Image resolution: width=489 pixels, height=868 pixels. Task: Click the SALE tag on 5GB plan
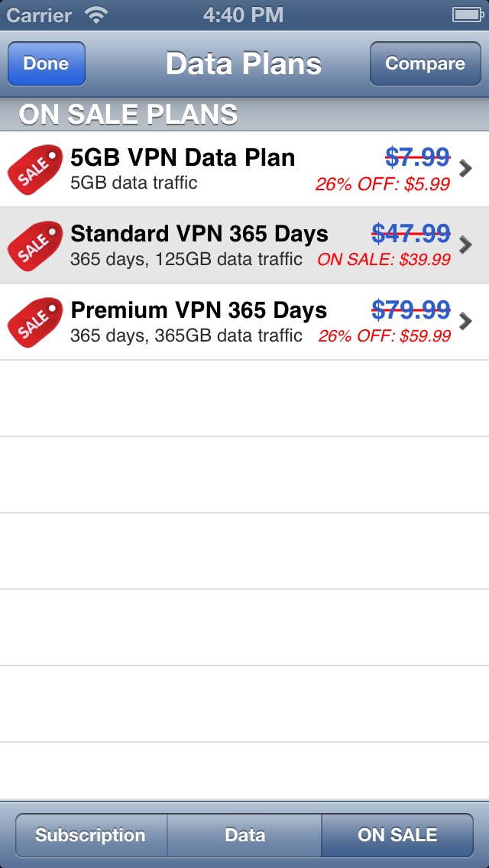pos(35,169)
